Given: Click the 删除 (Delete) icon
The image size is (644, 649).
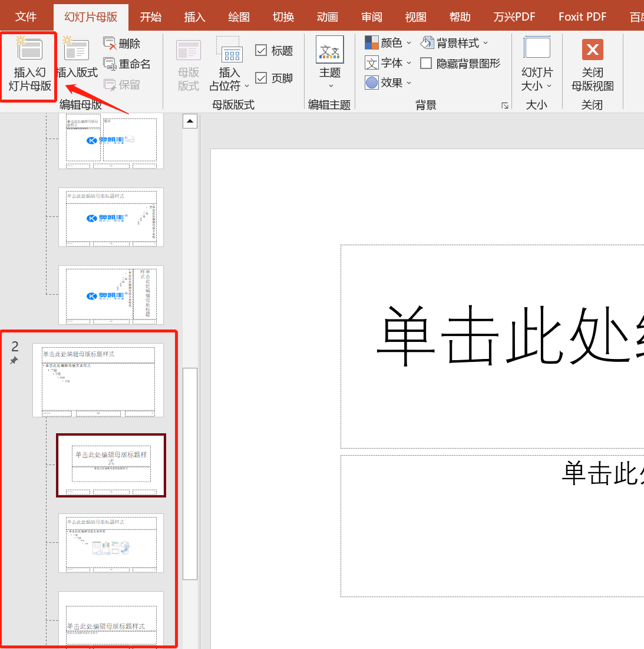Looking at the screenshot, I should click(127, 42).
